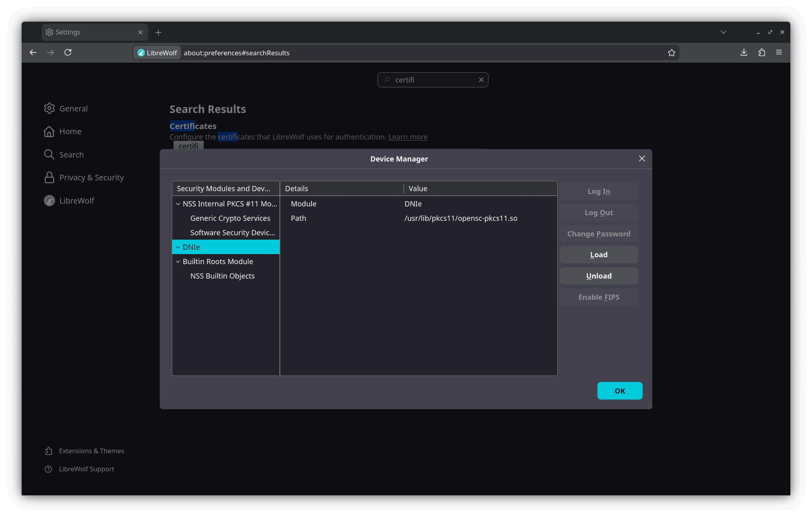812x517 pixels.
Task: Open the Extensions puzzle icon
Action: pyautogui.click(x=762, y=53)
